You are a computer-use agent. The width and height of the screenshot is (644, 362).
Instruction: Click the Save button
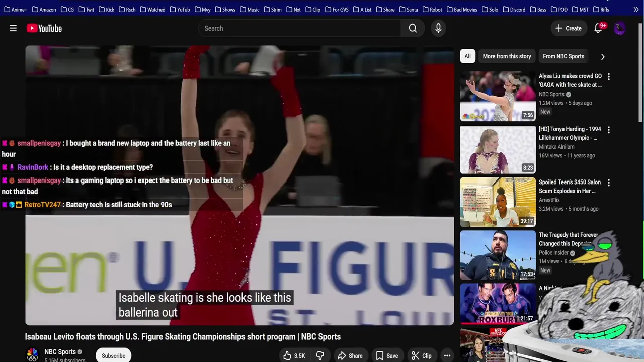tap(387, 356)
